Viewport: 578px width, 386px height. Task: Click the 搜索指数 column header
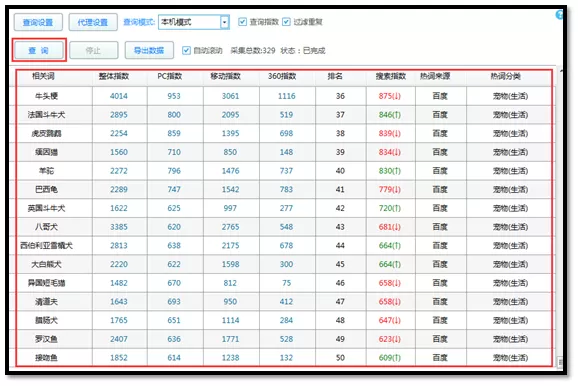(391, 76)
